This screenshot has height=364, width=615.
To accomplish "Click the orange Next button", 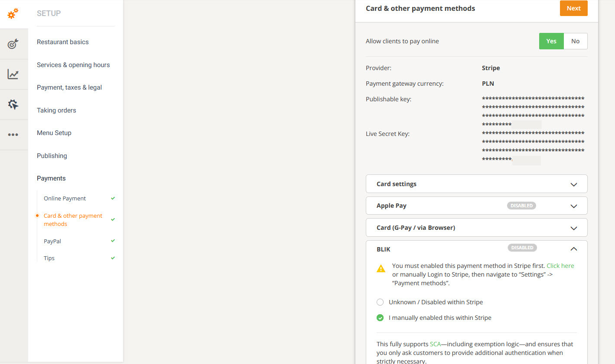I will pyautogui.click(x=574, y=8).
